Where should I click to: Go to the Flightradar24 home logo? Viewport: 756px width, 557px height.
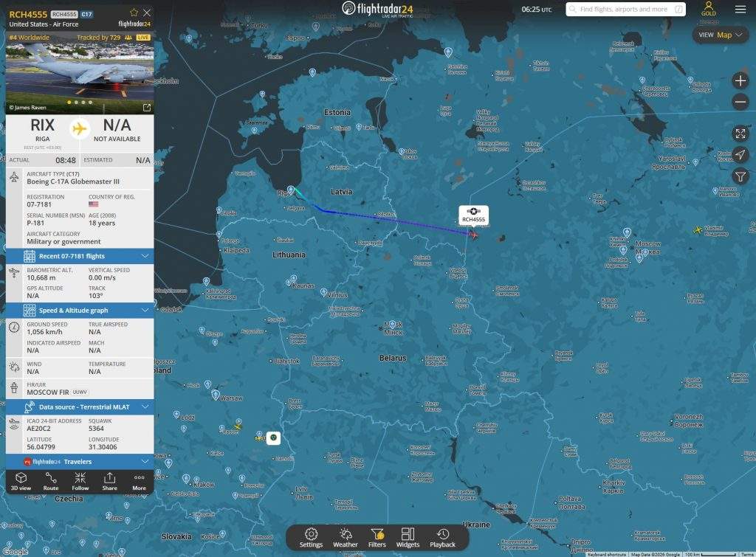tap(377, 9)
